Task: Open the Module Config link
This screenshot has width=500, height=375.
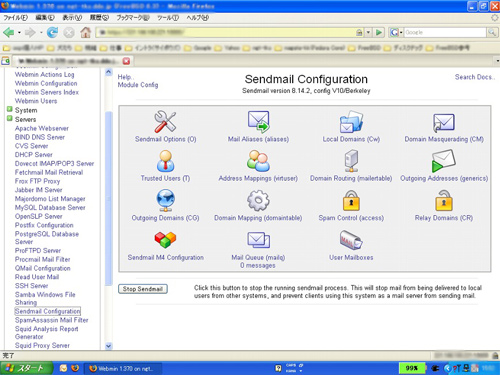Action: click(x=138, y=85)
